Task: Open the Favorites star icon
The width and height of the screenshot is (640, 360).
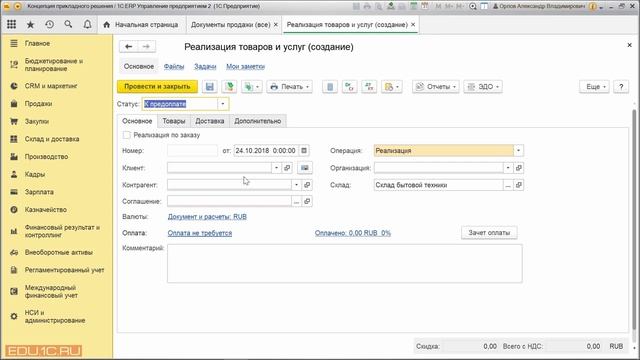Action: [30, 24]
